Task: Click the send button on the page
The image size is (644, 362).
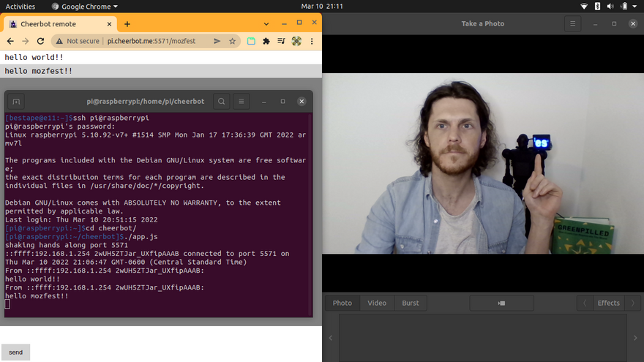Action: (15, 352)
